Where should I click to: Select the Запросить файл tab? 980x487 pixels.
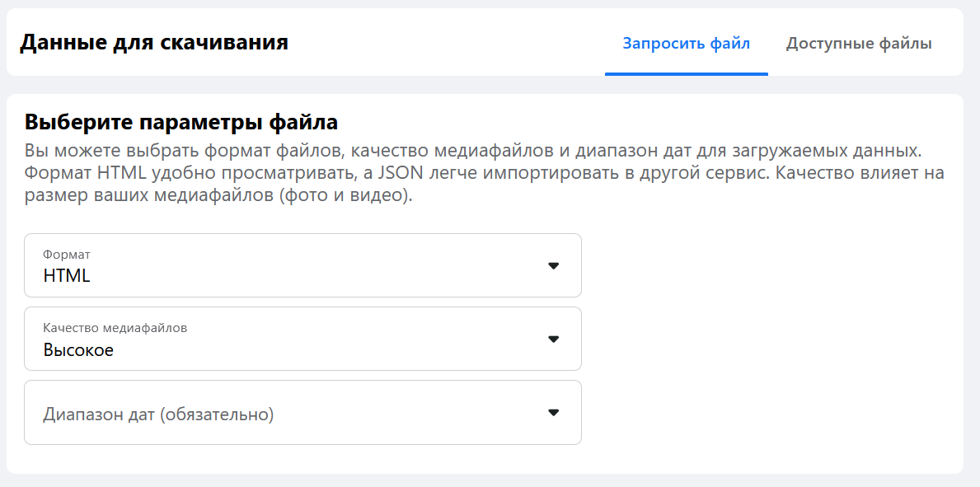(x=687, y=43)
